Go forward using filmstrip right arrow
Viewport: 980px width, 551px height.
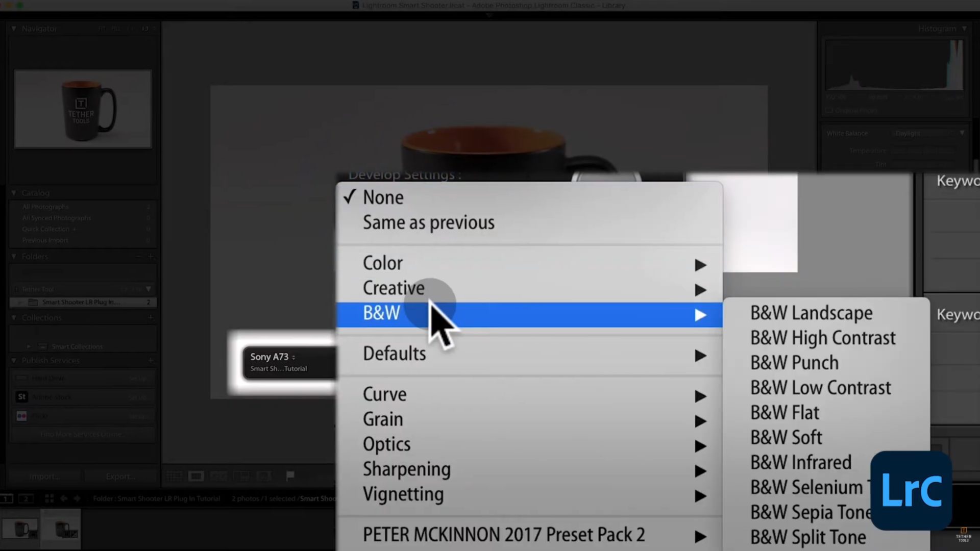click(x=77, y=498)
